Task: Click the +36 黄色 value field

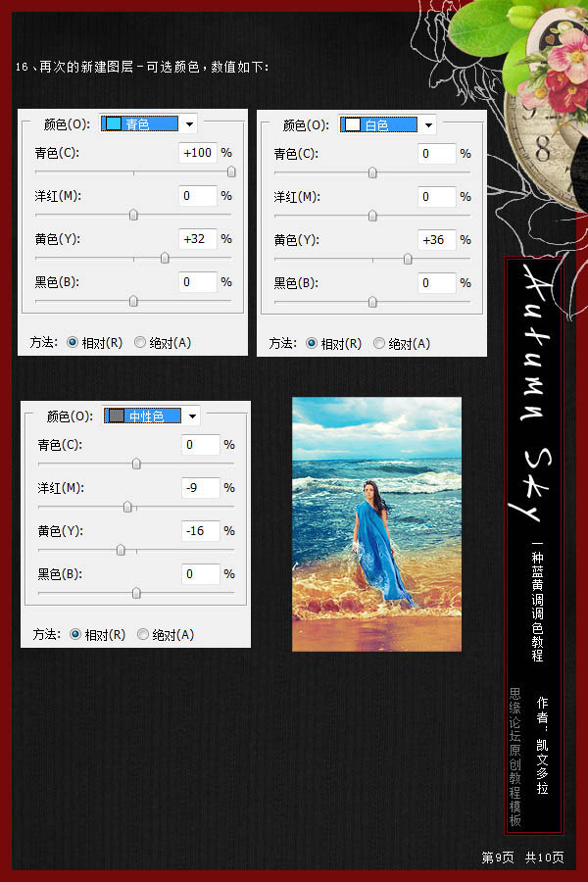Action: [x=437, y=240]
